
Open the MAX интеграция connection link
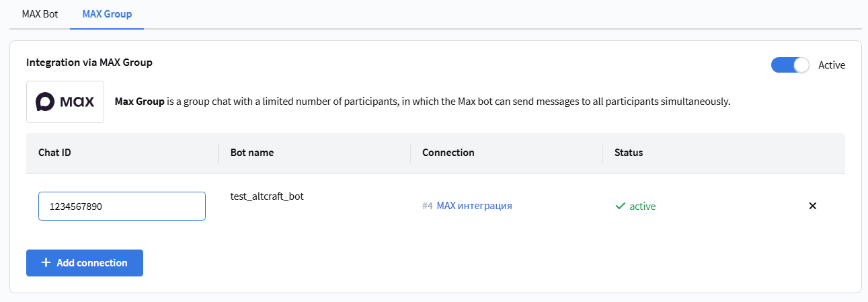pos(474,206)
